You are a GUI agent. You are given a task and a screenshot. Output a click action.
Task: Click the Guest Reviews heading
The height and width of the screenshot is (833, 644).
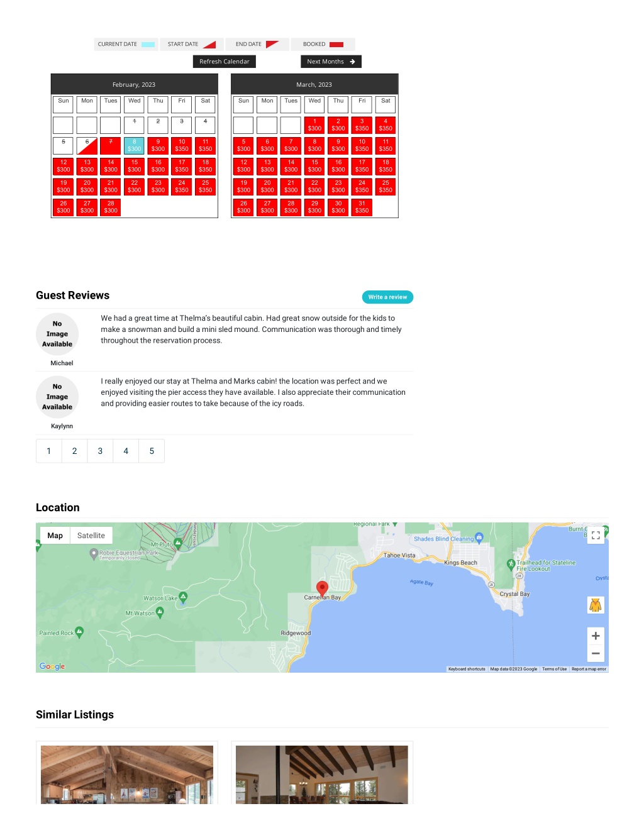[x=72, y=295]
